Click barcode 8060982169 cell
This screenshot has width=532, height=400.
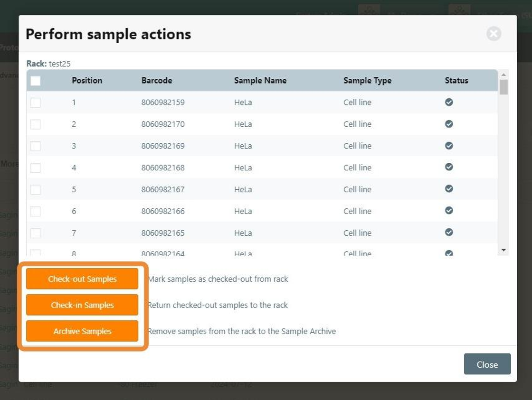point(163,146)
